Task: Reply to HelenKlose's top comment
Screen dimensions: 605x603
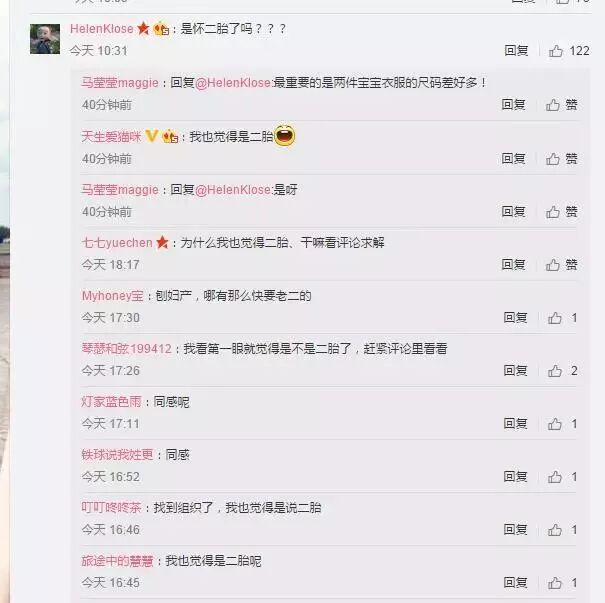Action: tap(516, 51)
